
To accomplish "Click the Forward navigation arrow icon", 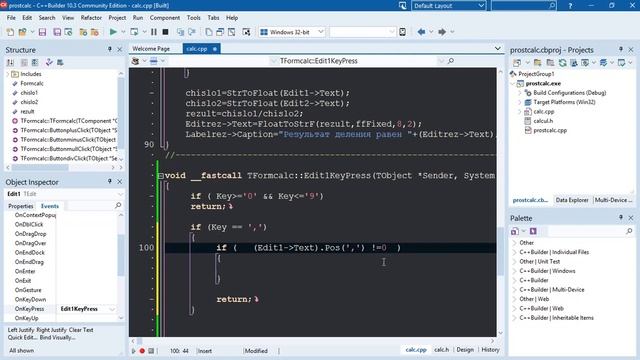I will (x=442, y=32).
